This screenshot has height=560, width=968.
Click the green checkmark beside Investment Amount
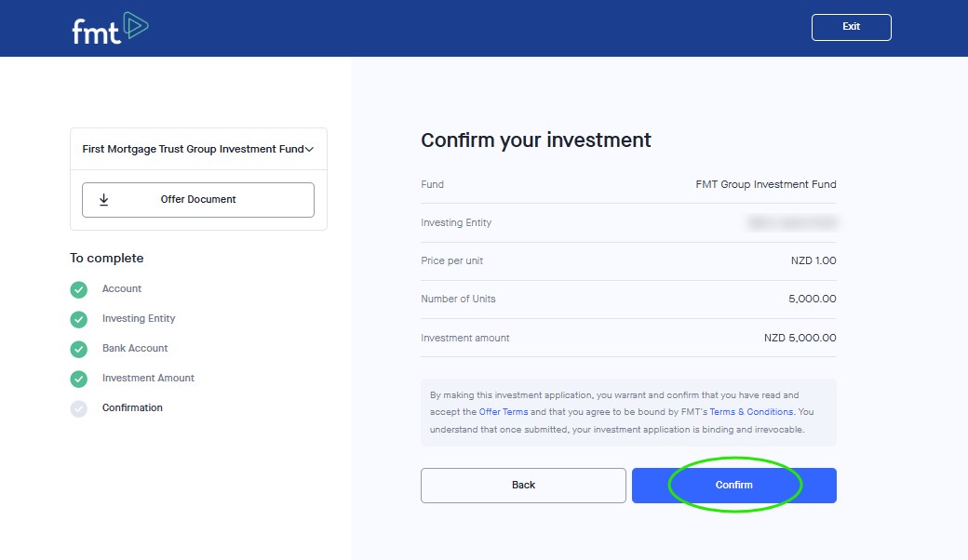coord(79,379)
